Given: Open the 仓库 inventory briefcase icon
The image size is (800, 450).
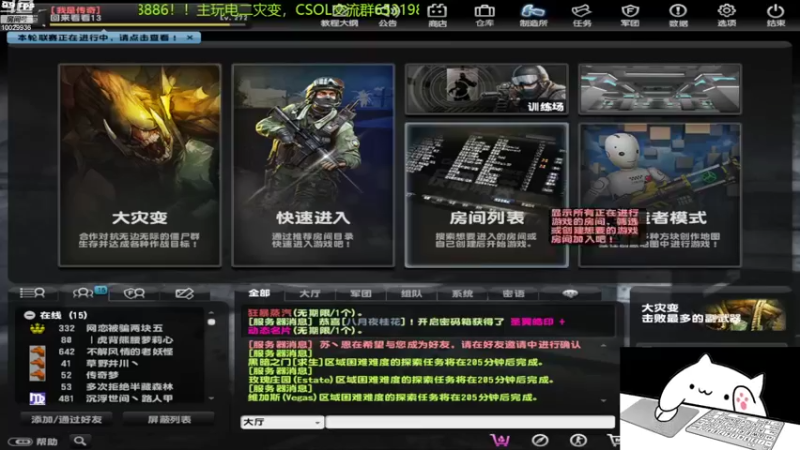Looking at the screenshot, I should 484,15.
